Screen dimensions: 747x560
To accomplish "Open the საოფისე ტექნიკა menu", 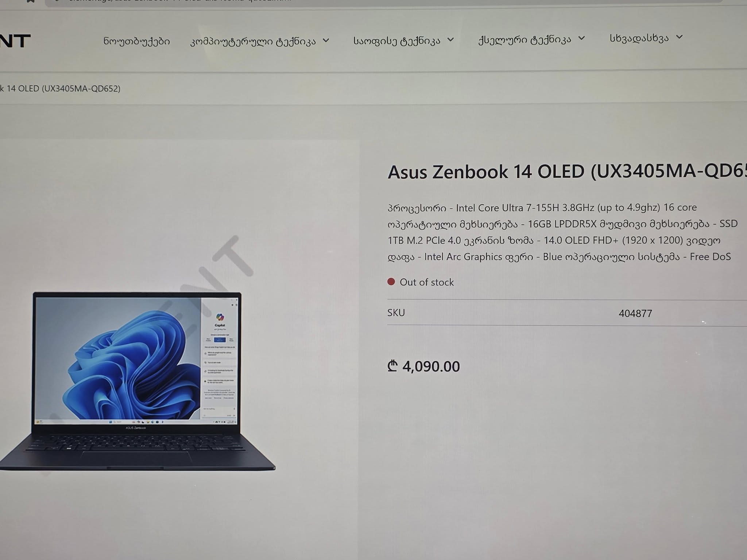I will [396, 40].
